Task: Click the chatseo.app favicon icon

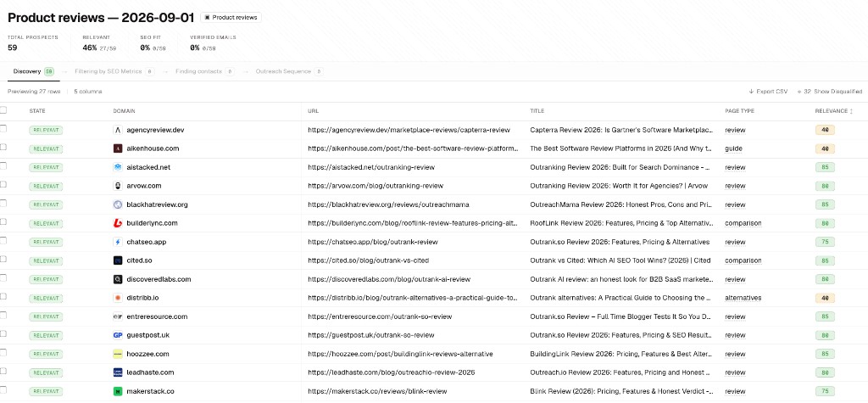Action: point(117,242)
